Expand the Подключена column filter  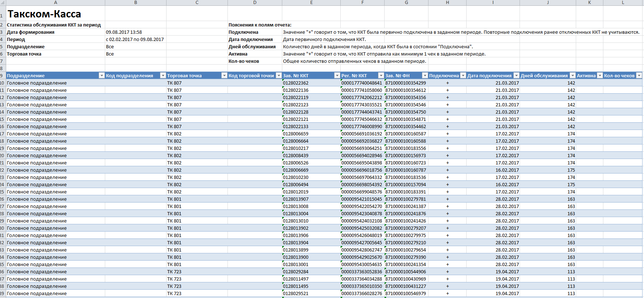click(463, 75)
